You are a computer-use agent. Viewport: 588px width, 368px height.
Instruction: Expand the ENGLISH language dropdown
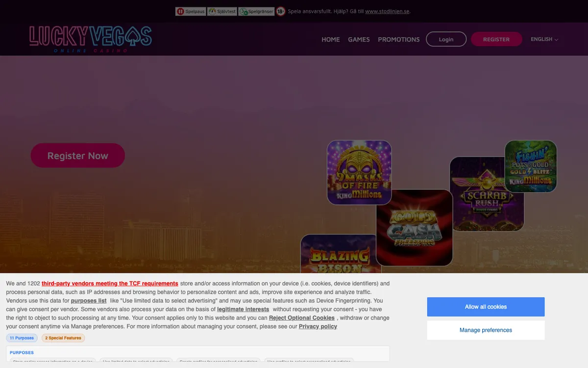pos(544,39)
